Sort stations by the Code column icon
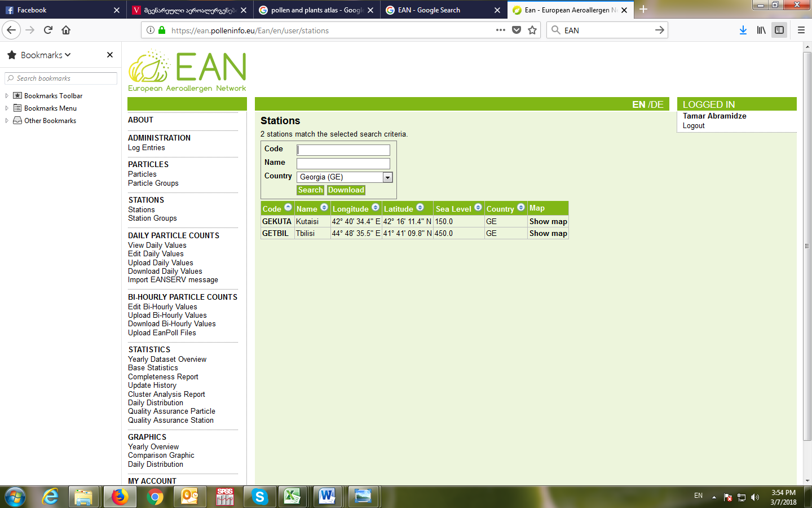 point(288,208)
